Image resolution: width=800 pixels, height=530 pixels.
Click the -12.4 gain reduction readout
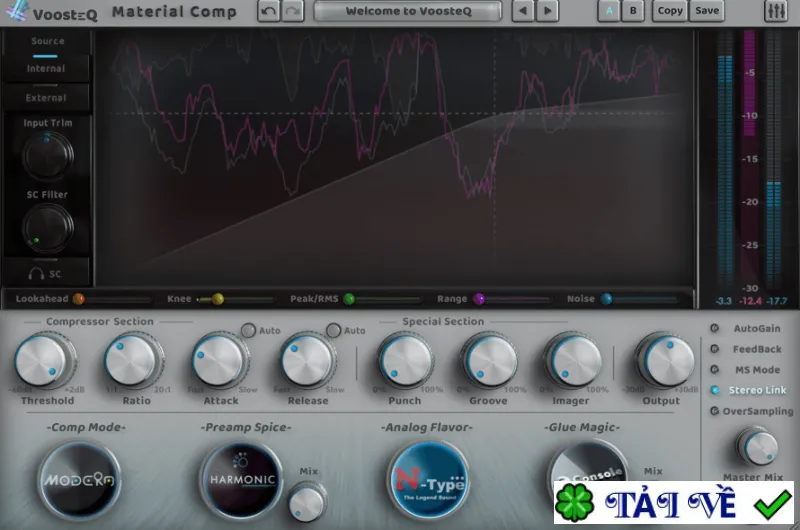[x=750, y=301]
